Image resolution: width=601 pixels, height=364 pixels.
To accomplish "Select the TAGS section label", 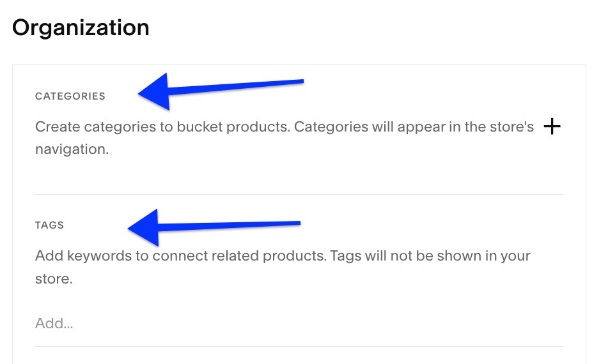I will tap(50, 225).
